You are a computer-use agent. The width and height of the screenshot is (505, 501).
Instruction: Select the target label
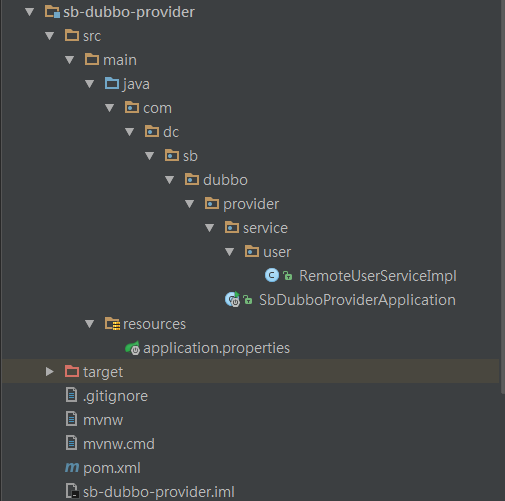tap(103, 372)
